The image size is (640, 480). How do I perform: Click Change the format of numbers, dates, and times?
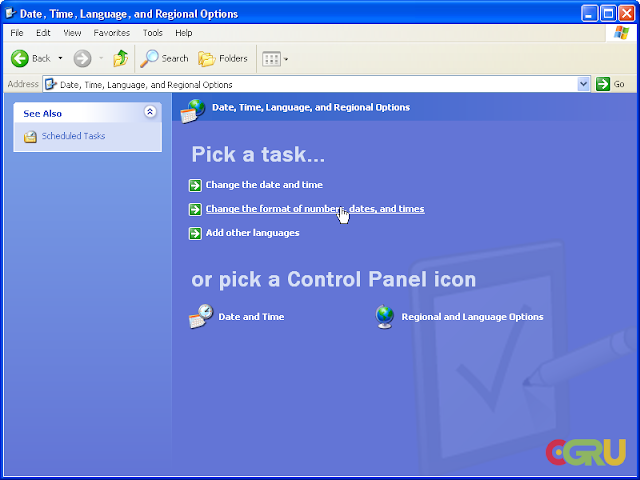point(315,209)
